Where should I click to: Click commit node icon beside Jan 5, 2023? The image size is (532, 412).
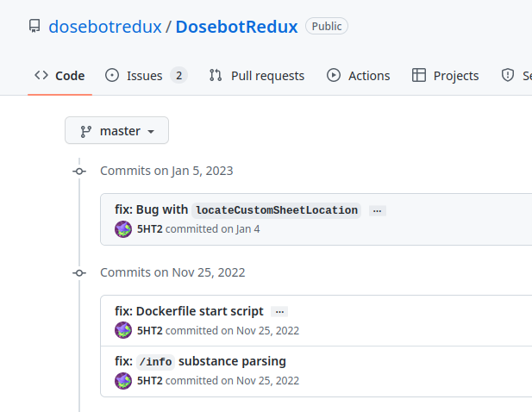pos(79,171)
